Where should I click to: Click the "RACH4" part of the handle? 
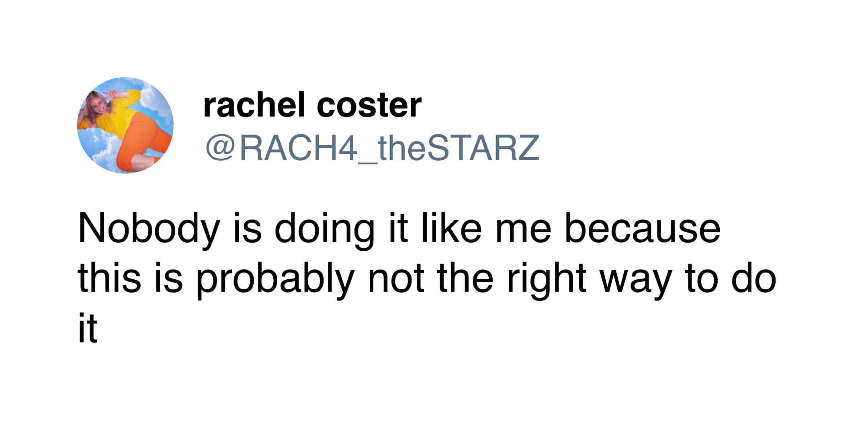tap(298, 147)
